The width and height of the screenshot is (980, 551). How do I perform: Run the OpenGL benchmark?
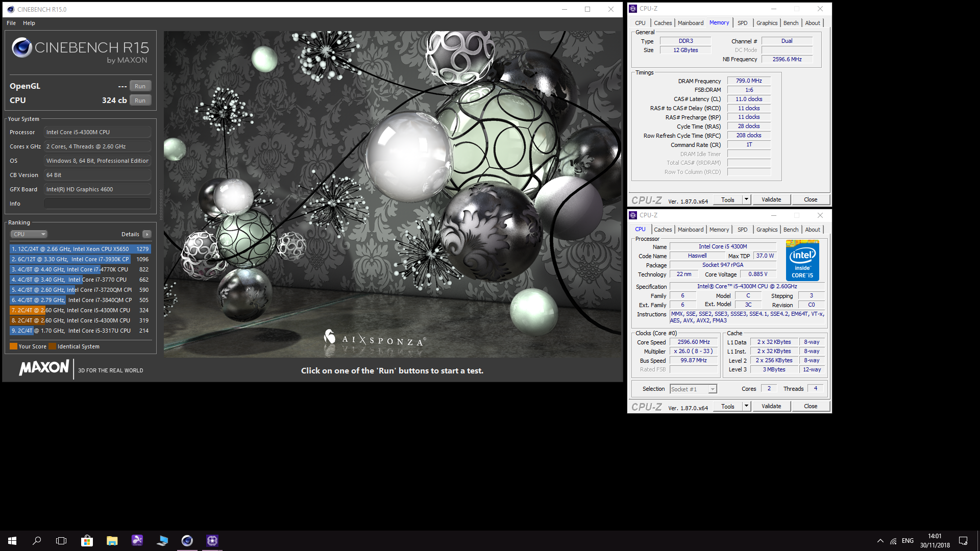(140, 86)
